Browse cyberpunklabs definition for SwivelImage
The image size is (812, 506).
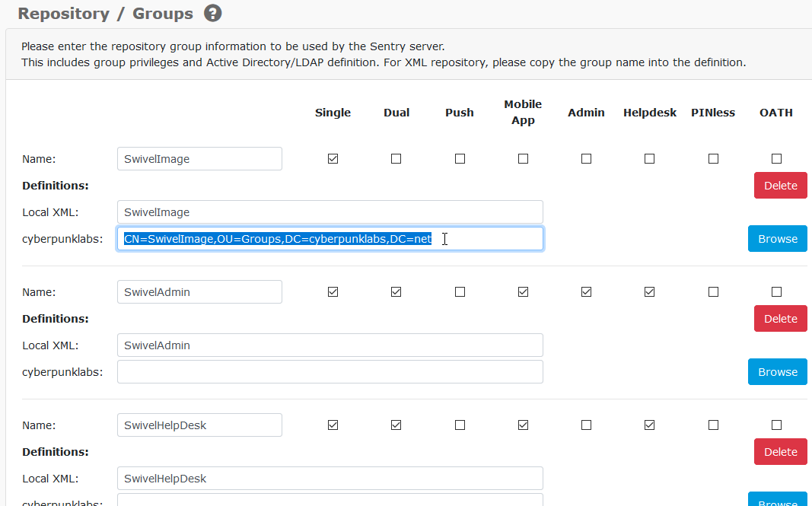pyautogui.click(x=777, y=239)
